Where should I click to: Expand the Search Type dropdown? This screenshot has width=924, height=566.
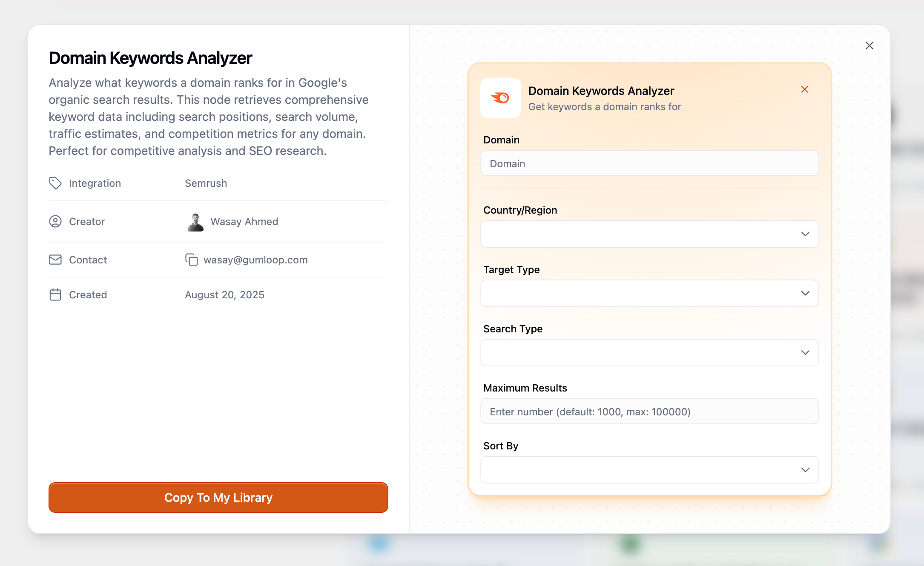(x=649, y=352)
